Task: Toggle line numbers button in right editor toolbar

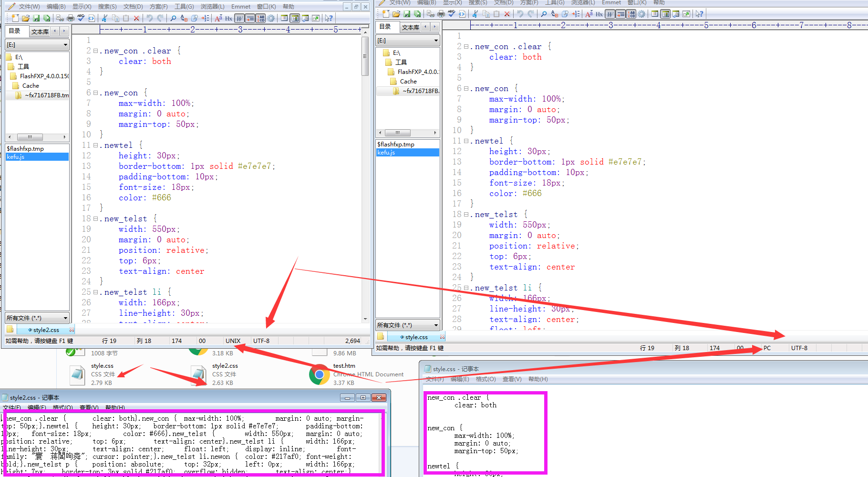Action: pyautogui.click(x=631, y=14)
